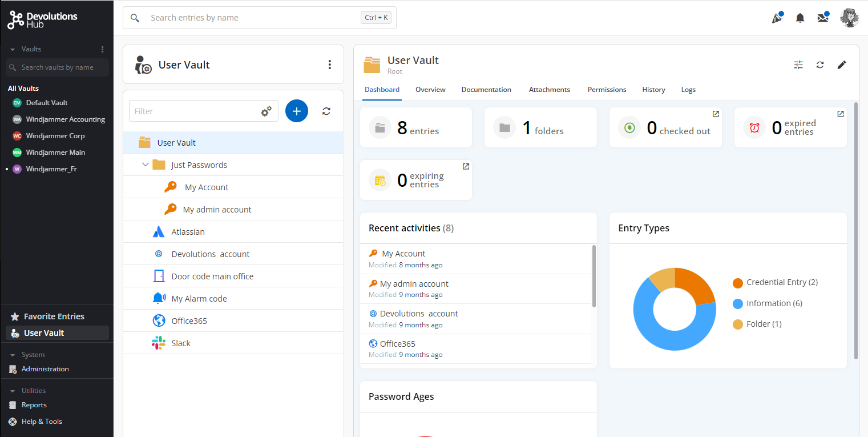Open the messages envelope icon
The image size is (868, 437).
(823, 18)
